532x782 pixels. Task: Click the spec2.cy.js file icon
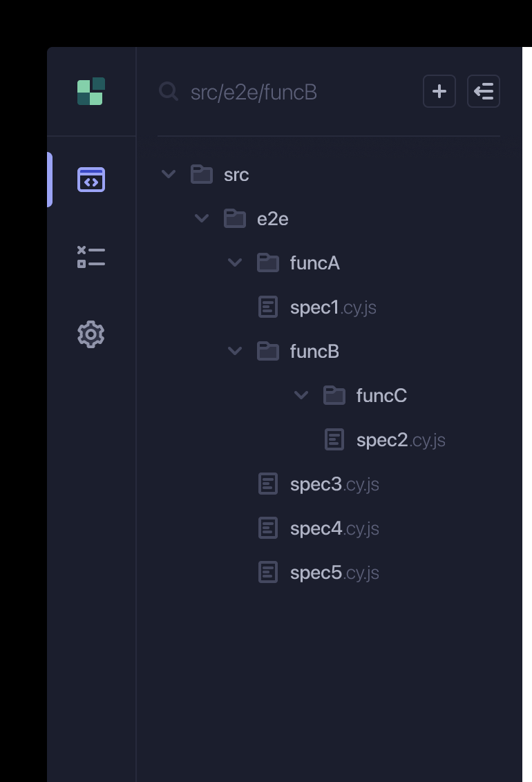(335, 439)
